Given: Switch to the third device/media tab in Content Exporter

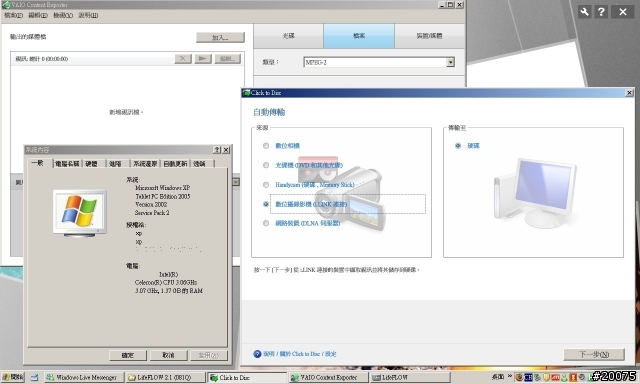Looking at the screenshot, I should click(429, 36).
